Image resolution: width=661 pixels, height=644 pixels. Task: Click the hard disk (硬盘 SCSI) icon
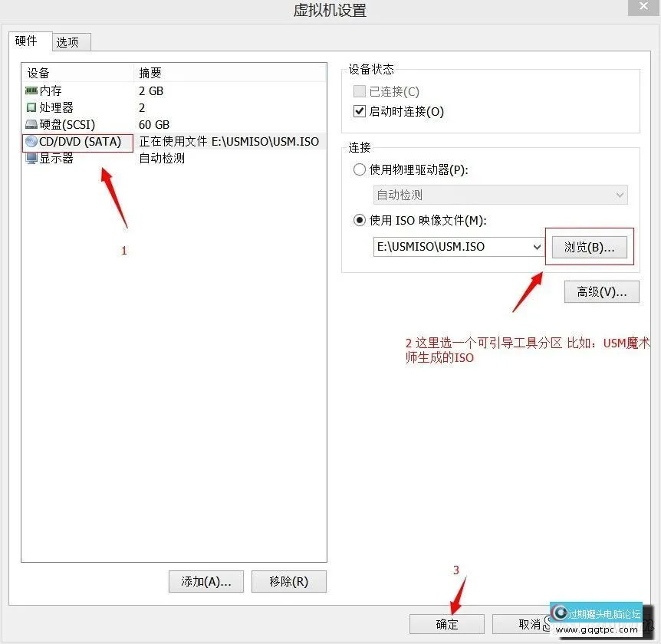pyautogui.click(x=31, y=124)
